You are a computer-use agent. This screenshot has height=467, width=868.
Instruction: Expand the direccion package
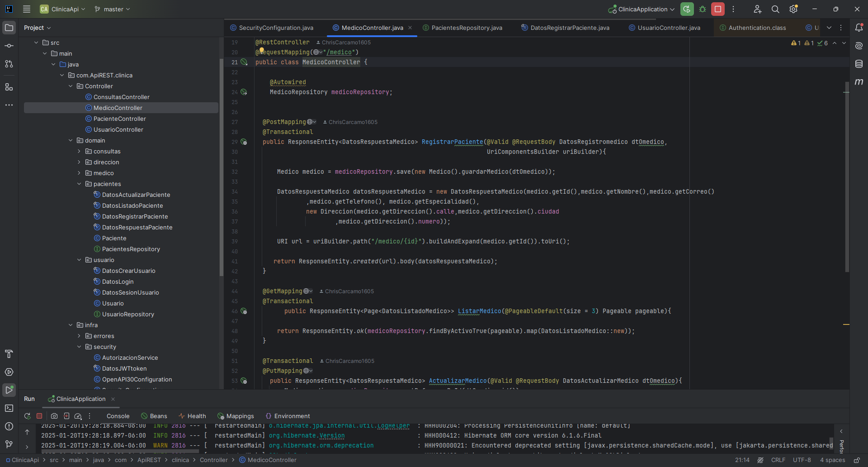point(79,162)
